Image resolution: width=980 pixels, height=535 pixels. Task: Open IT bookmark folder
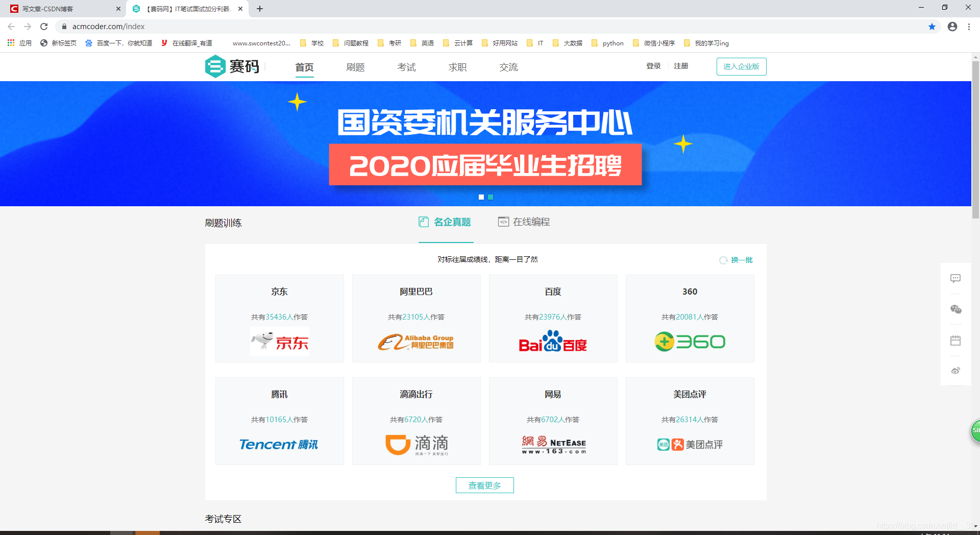(x=535, y=43)
